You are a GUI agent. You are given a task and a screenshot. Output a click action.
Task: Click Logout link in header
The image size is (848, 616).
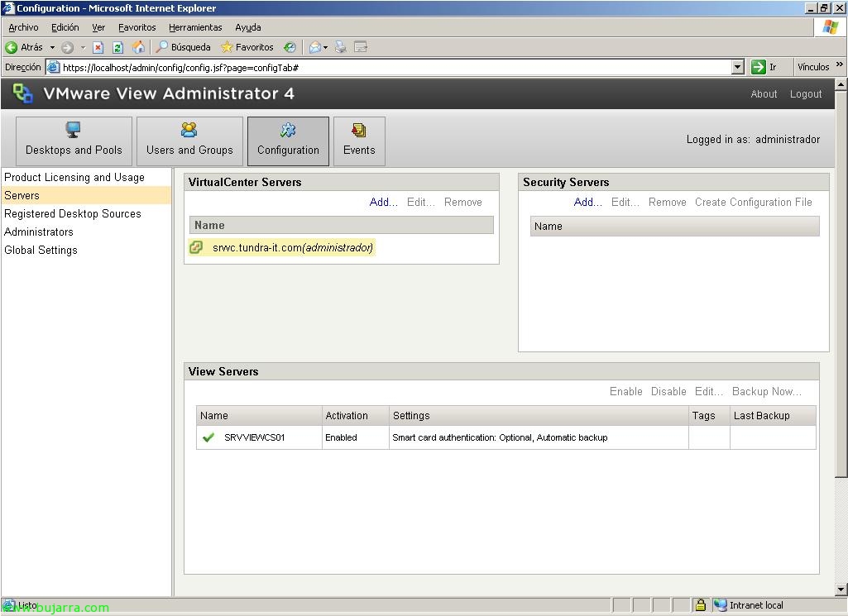[x=805, y=94]
